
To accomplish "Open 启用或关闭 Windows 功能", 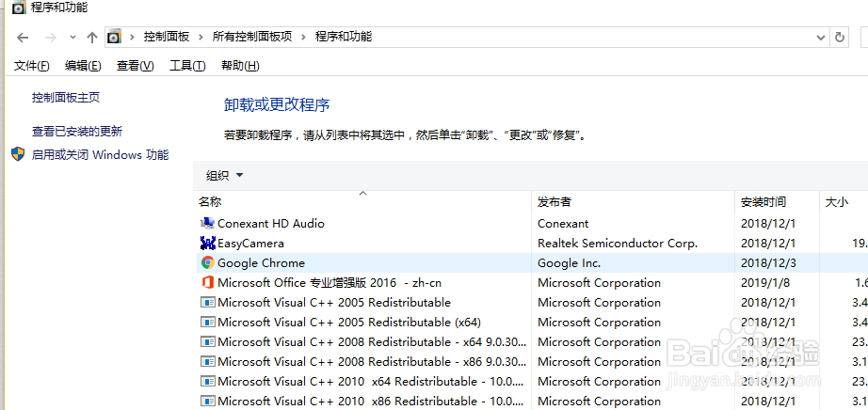I will 100,155.
